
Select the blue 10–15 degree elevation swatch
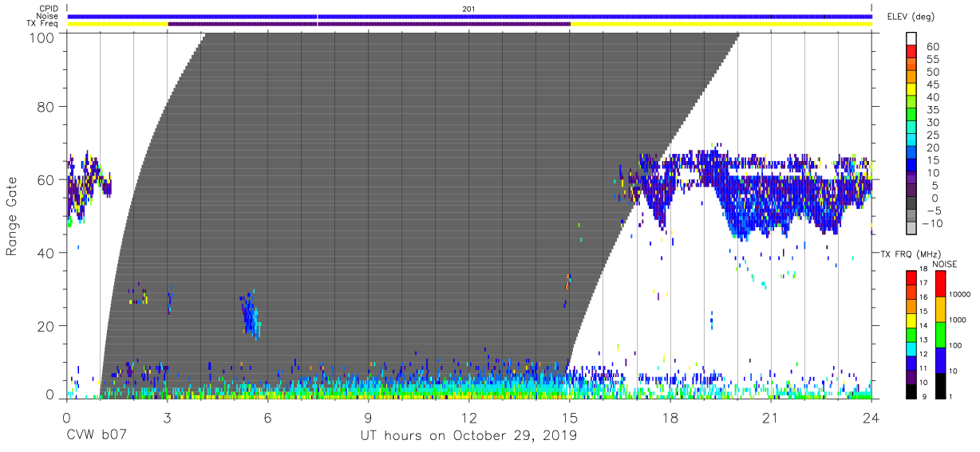911,166
